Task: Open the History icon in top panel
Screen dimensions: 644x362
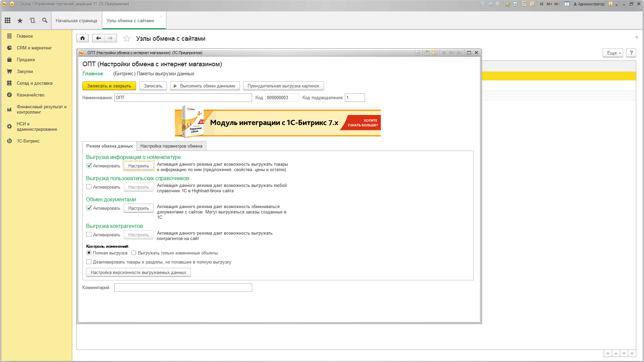Action: (33, 21)
